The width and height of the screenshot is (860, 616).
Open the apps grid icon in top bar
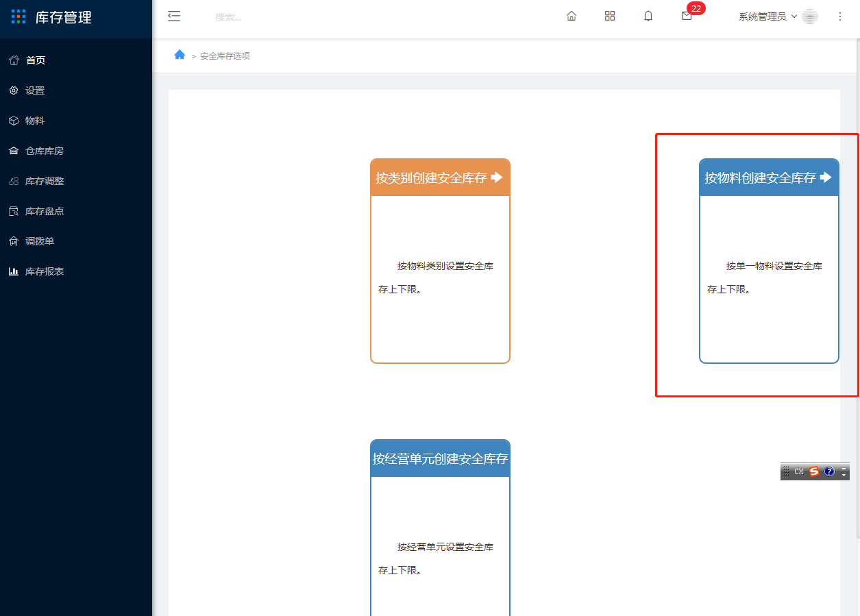[x=610, y=16]
